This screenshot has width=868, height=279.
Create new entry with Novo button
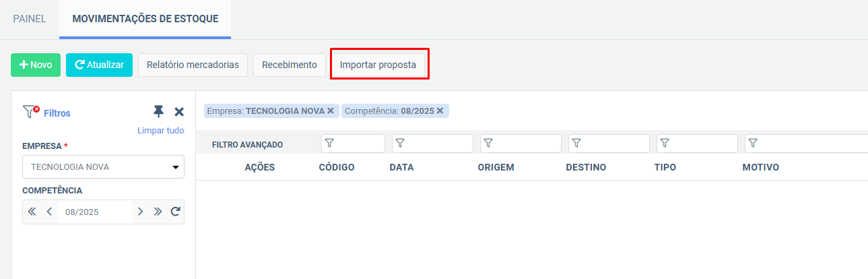pos(36,65)
